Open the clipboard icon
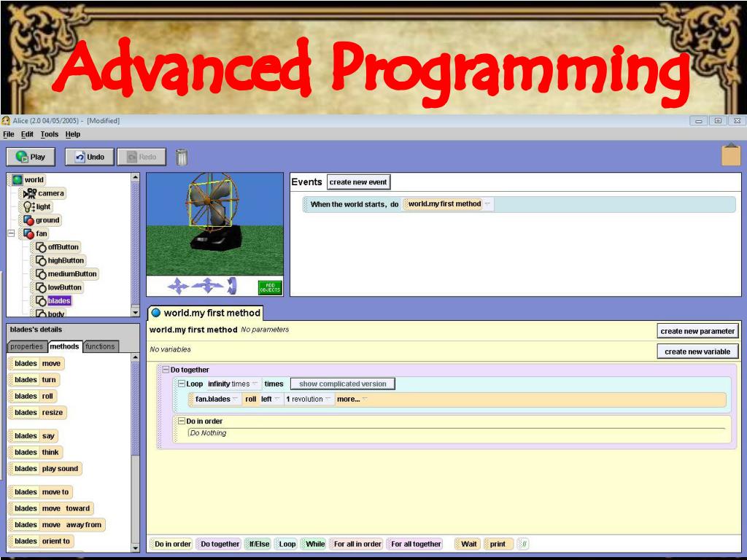Viewport: 747px width, 560px height. (x=731, y=155)
